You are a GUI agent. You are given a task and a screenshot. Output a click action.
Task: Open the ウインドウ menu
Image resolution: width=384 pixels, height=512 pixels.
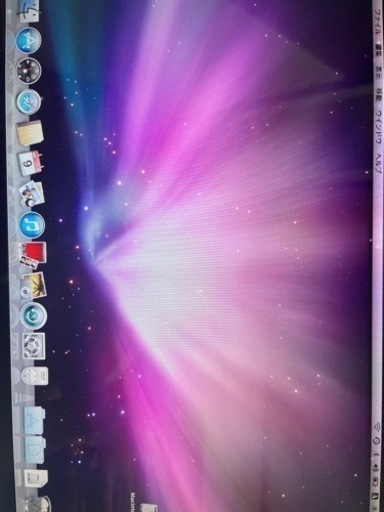tap(379, 127)
